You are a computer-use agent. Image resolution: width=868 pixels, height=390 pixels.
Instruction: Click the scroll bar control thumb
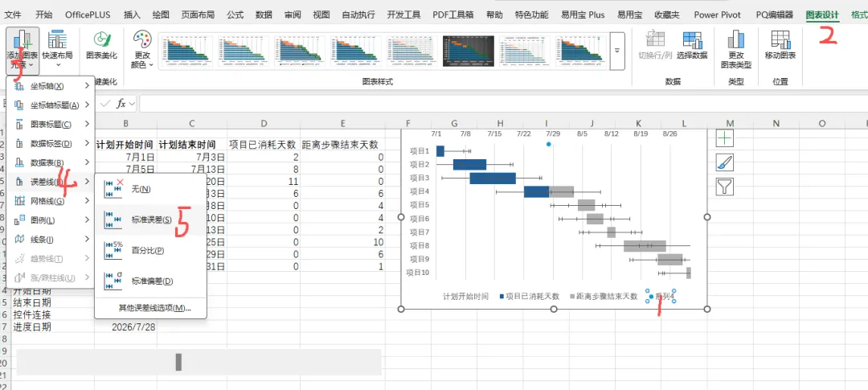(x=178, y=363)
